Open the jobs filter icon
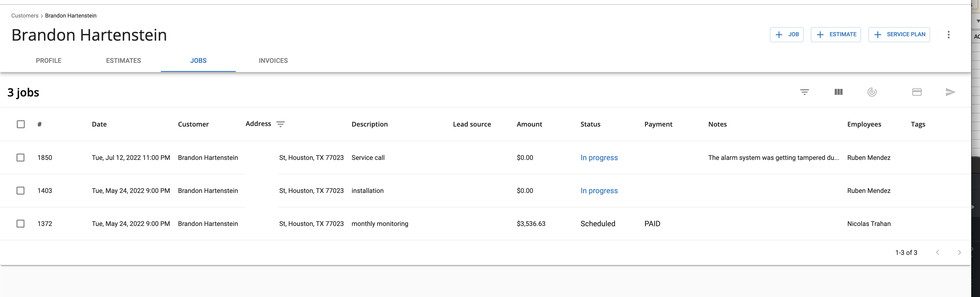980x297 pixels. point(804,92)
